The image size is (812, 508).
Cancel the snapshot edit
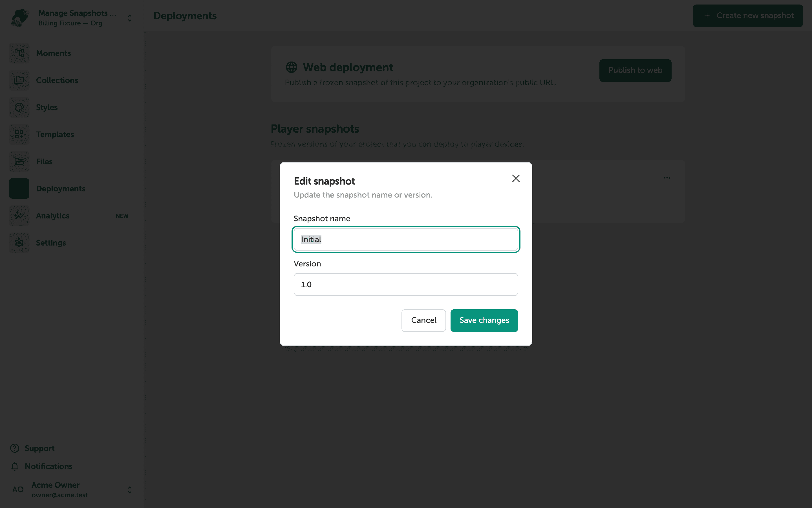click(423, 321)
